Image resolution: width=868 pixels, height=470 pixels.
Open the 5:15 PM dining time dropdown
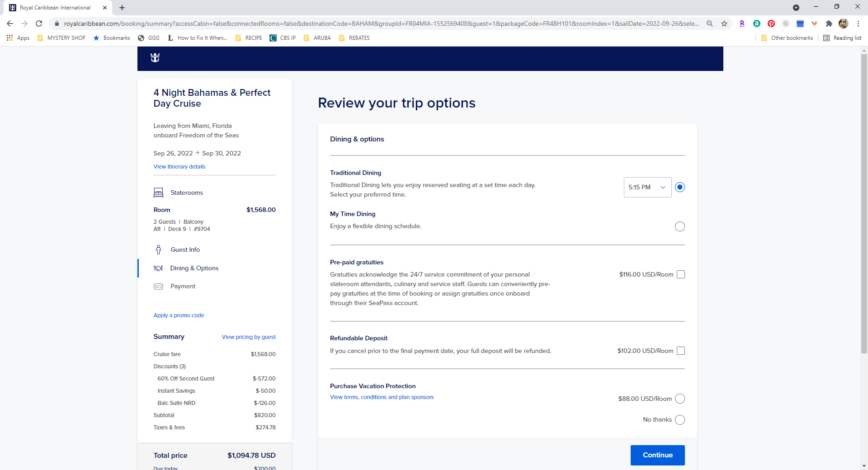click(647, 187)
